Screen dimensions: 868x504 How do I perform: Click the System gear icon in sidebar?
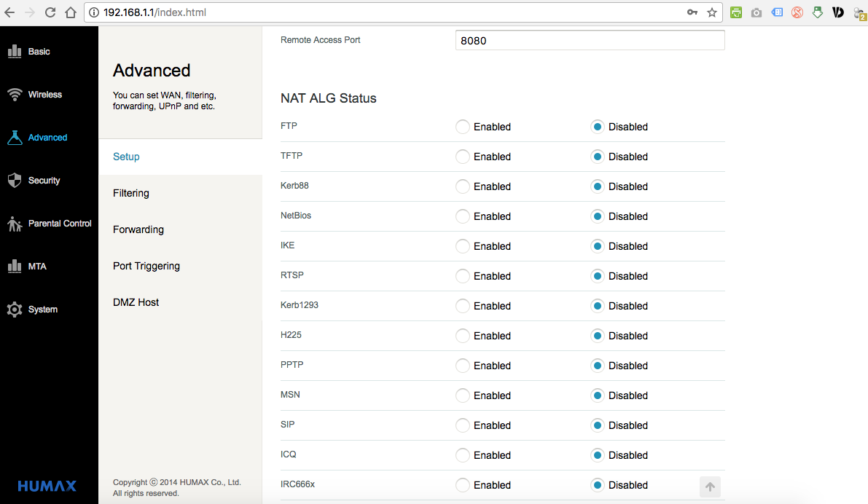[15, 310]
